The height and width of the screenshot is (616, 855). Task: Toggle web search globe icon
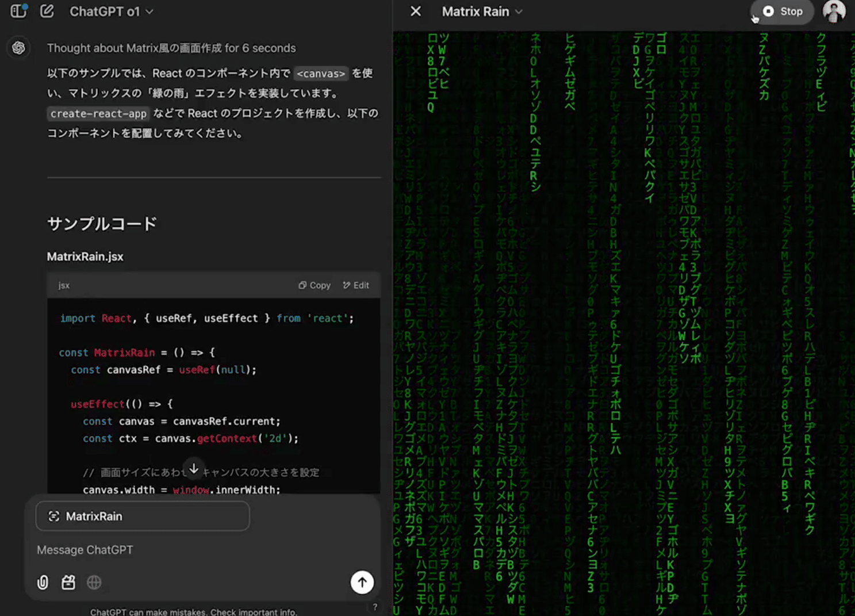tap(94, 583)
